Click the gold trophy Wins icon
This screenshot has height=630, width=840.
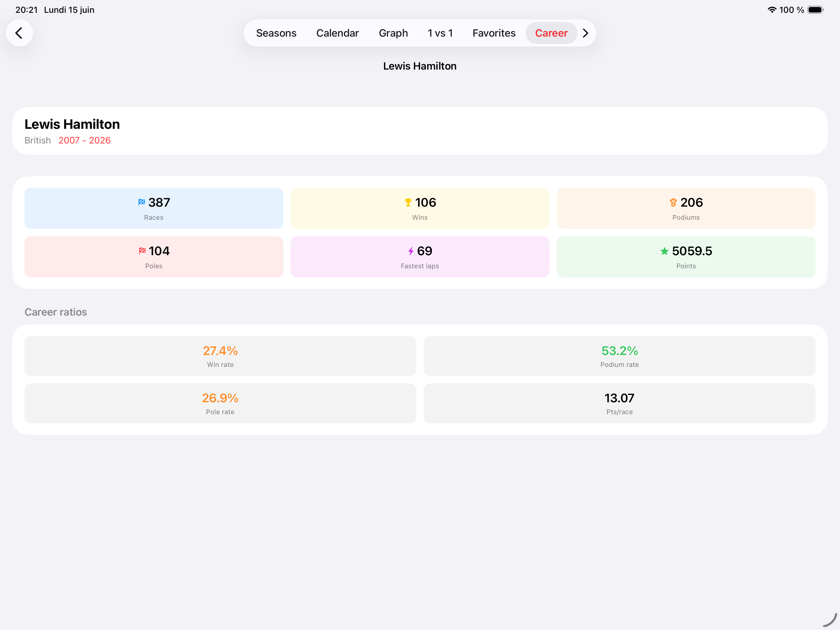[x=408, y=202]
